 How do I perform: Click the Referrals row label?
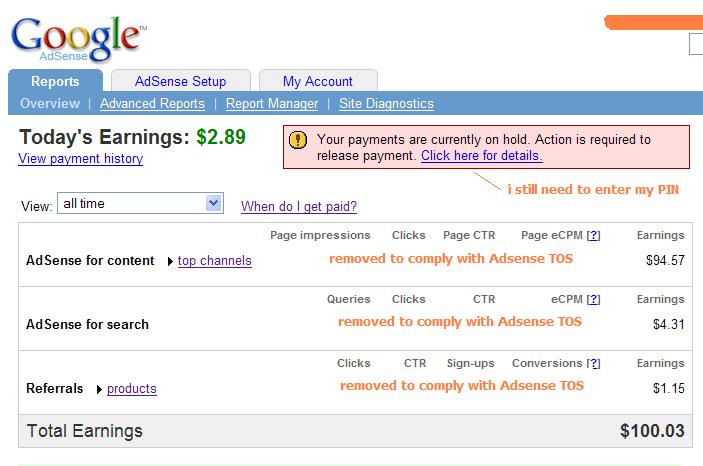click(x=55, y=388)
